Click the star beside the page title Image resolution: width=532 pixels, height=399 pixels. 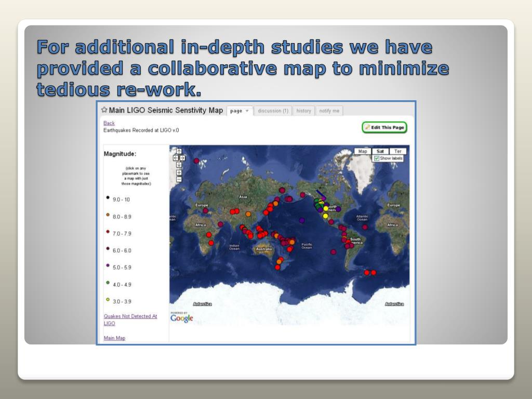[104, 110]
